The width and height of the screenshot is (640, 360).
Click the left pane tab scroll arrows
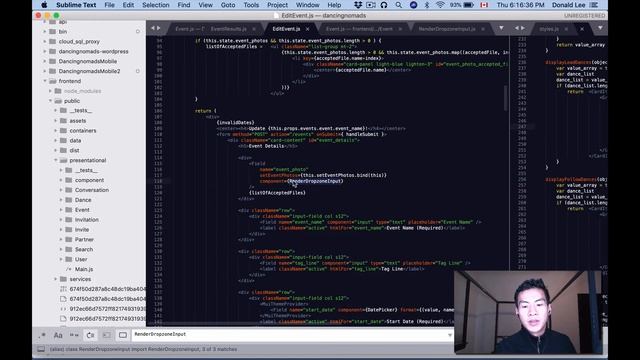156,28
